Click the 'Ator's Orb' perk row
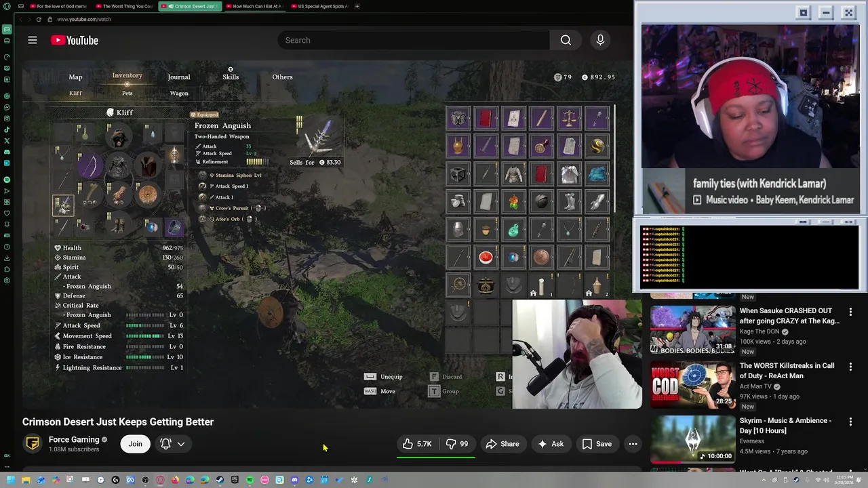Screen dimensions: 868x488 [x=229, y=219]
